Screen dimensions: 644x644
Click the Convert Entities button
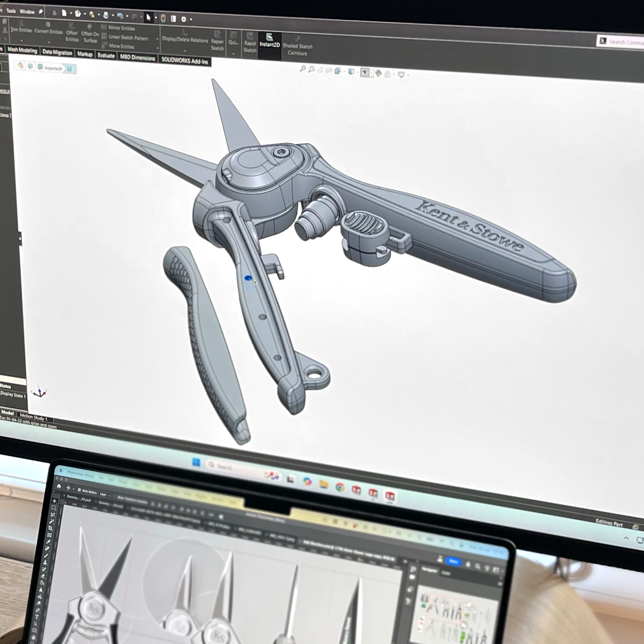click(x=48, y=30)
